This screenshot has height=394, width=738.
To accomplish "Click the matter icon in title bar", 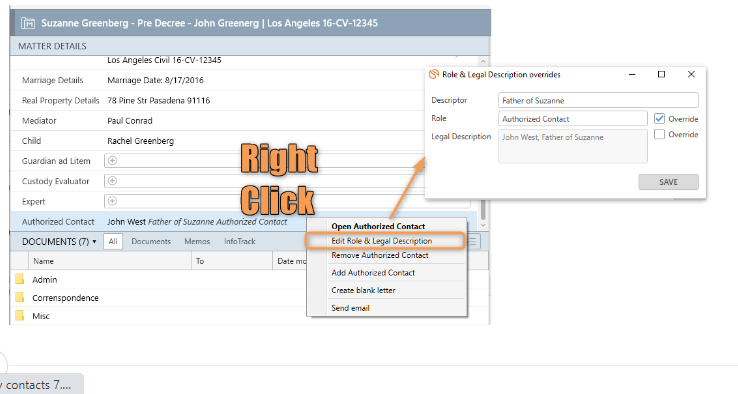I will (x=28, y=23).
